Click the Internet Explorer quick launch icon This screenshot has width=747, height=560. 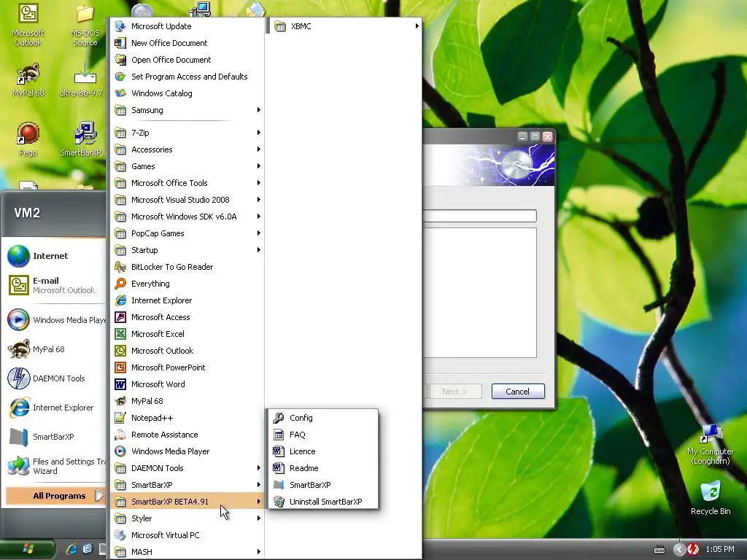point(71,549)
